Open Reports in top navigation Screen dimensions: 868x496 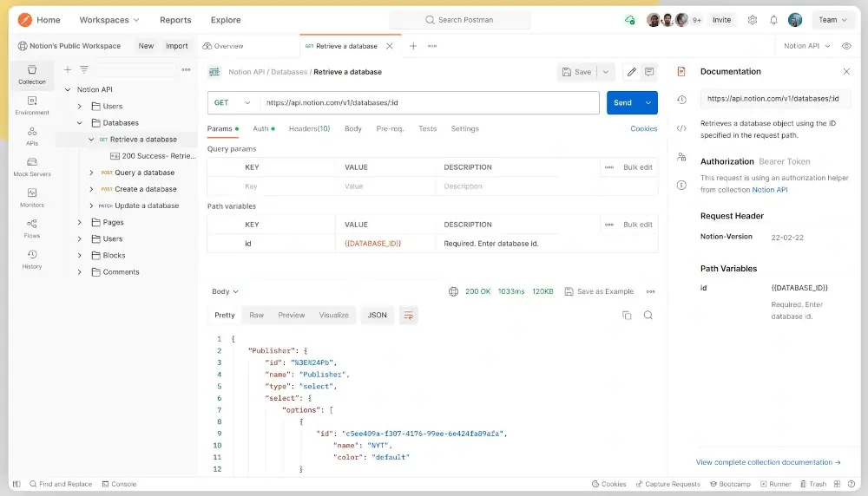pos(175,20)
